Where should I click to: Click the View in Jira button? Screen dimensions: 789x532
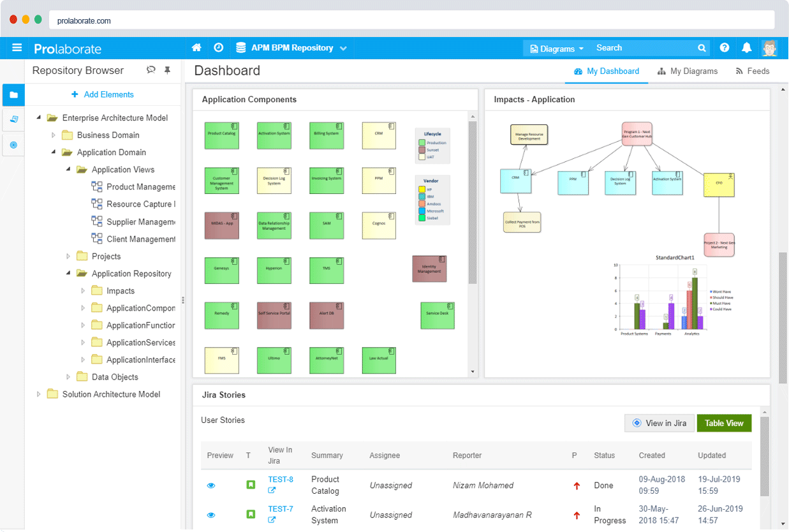(x=660, y=423)
